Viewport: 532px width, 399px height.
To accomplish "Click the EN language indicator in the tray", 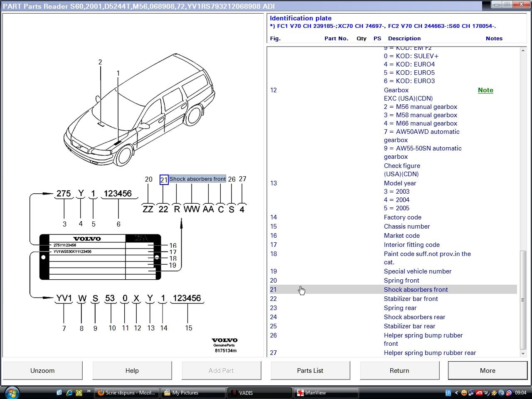I will [x=448, y=393].
